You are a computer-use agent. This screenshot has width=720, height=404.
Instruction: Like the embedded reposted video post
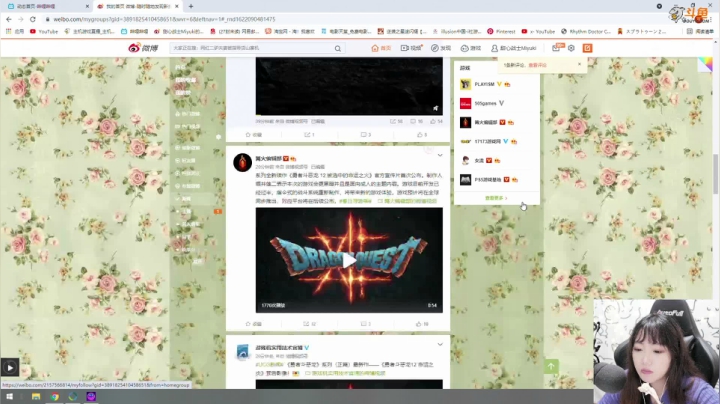point(436,122)
